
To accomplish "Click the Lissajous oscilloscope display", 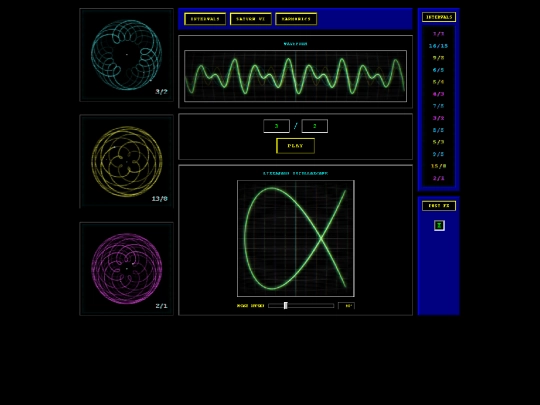I will tap(295, 238).
